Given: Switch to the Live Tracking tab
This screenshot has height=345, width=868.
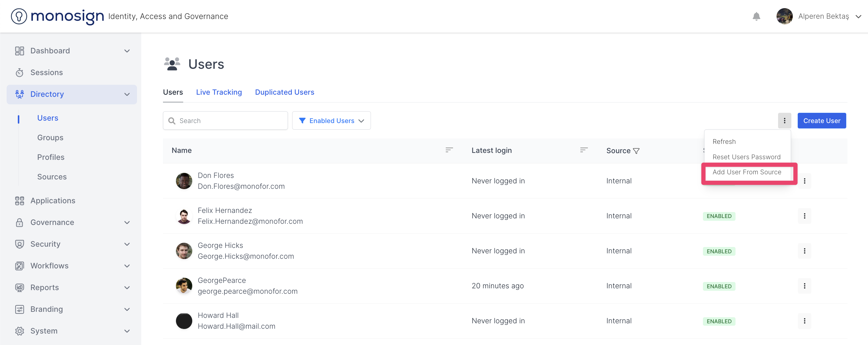Looking at the screenshot, I should point(219,92).
